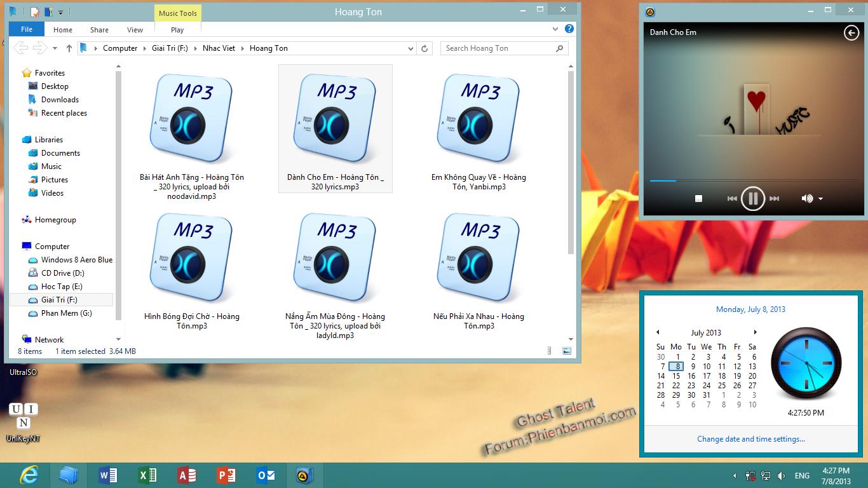
Task: Stop the song in the media player
Action: pos(698,199)
